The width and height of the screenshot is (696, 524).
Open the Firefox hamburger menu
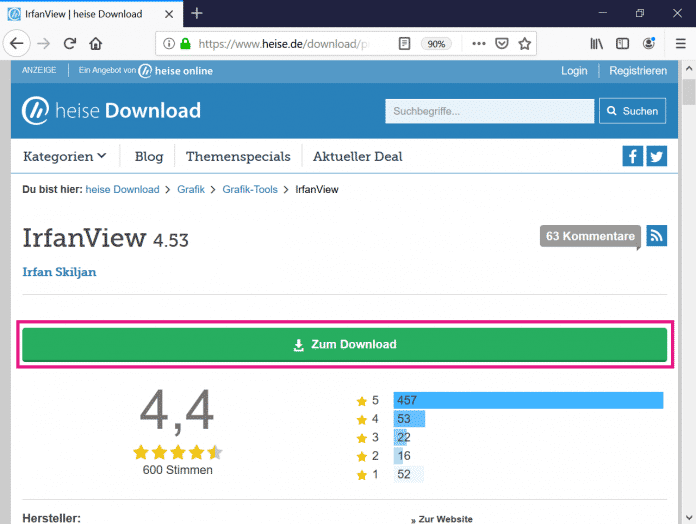(x=680, y=44)
